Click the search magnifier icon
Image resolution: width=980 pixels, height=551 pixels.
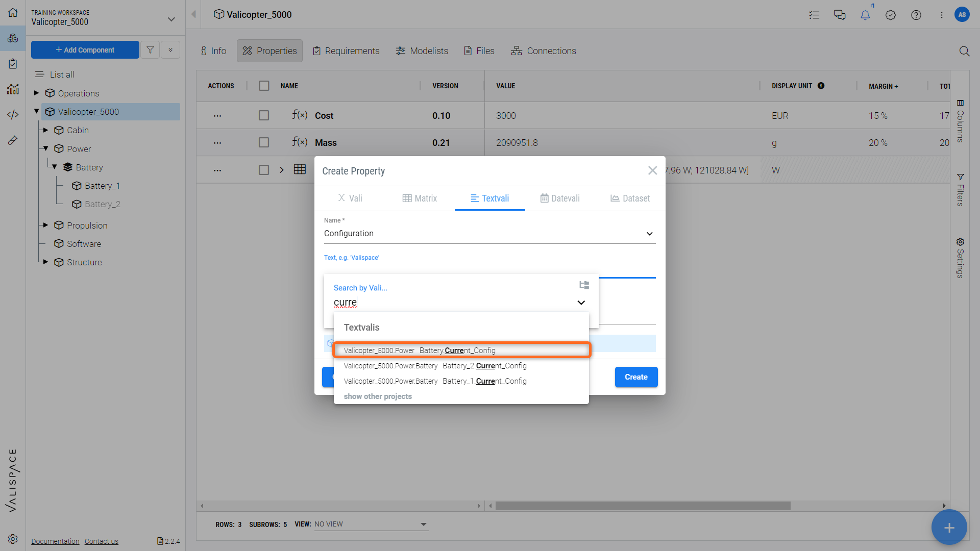[964, 51]
